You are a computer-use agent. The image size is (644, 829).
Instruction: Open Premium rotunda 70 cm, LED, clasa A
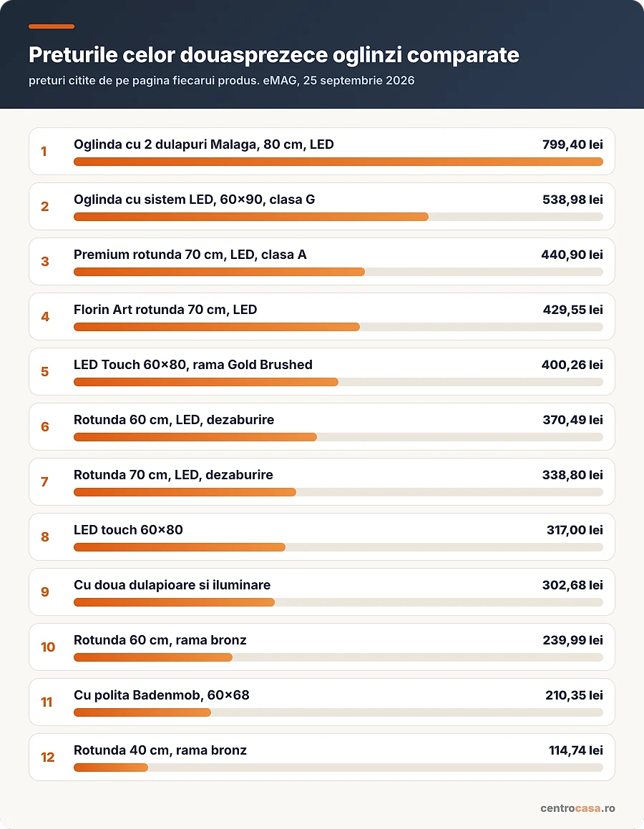(190, 255)
